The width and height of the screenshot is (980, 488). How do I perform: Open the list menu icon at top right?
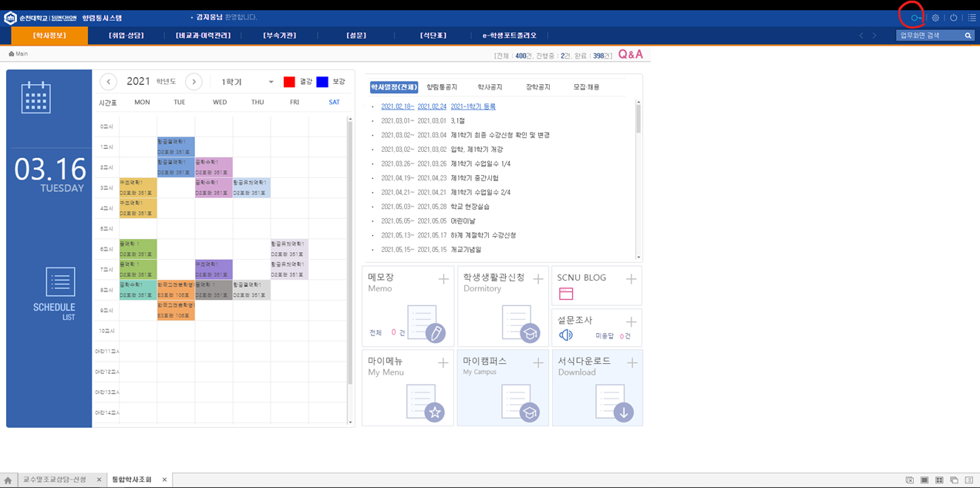tap(972, 18)
